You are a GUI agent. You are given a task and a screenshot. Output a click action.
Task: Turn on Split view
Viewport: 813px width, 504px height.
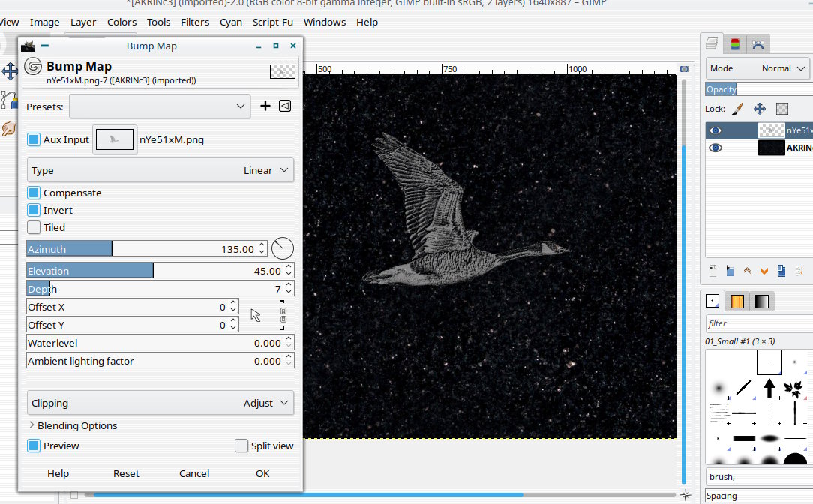(x=241, y=445)
